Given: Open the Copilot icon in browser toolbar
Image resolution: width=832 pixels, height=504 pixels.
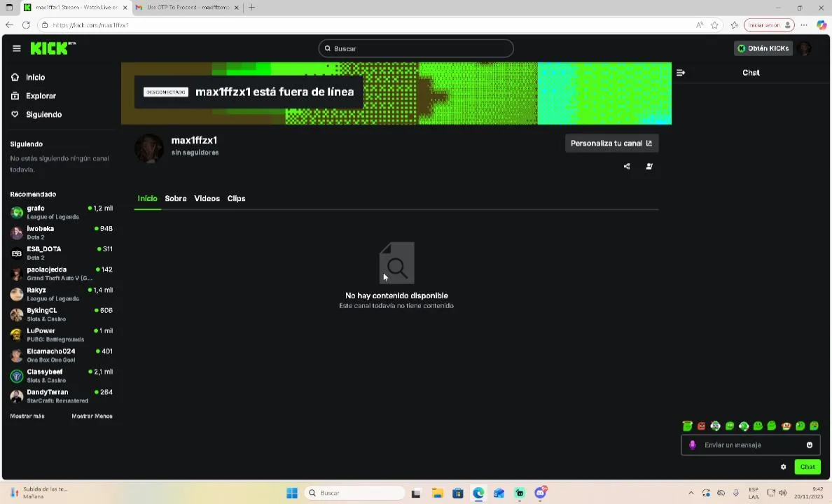Looking at the screenshot, I should point(821,25).
